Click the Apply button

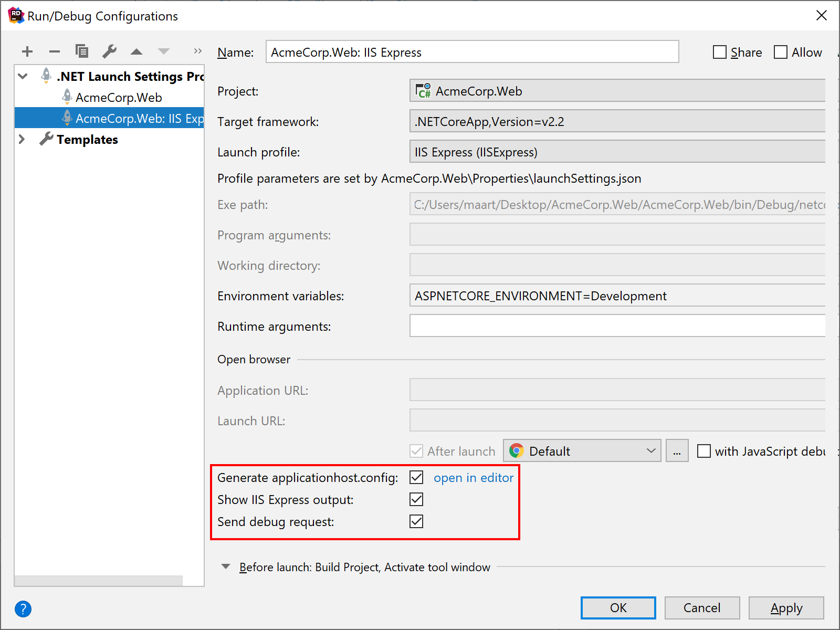tap(786, 608)
